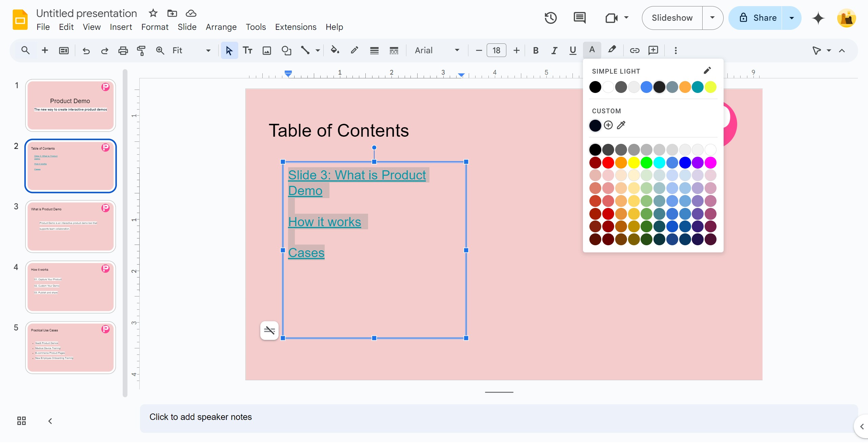The width and height of the screenshot is (868, 443).
Task: Open the border dash icon
Action: (394, 51)
